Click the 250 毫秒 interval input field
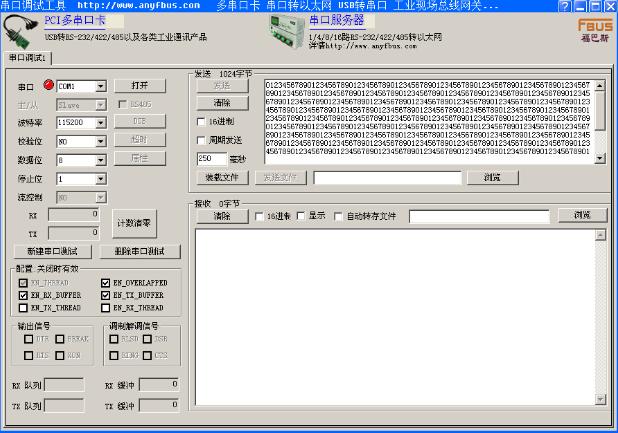The height and width of the screenshot is (433, 618). [211, 158]
